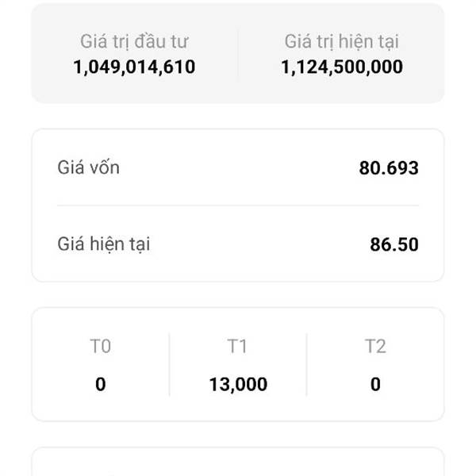This screenshot has width=476, height=476.
Task: Click the vertical divider between T0 and T1
Action: pos(169,365)
